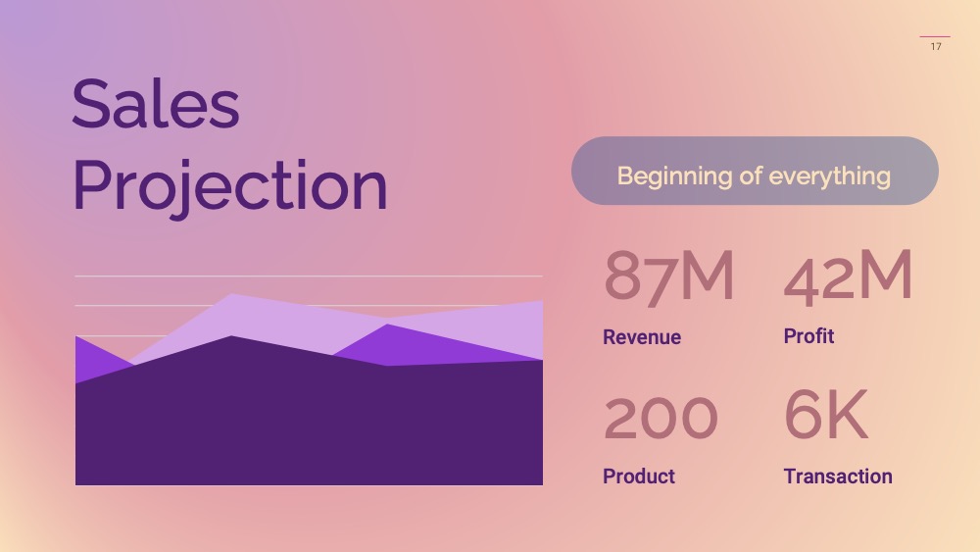Click the 'Transaction' label

pyautogui.click(x=838, y=476)
